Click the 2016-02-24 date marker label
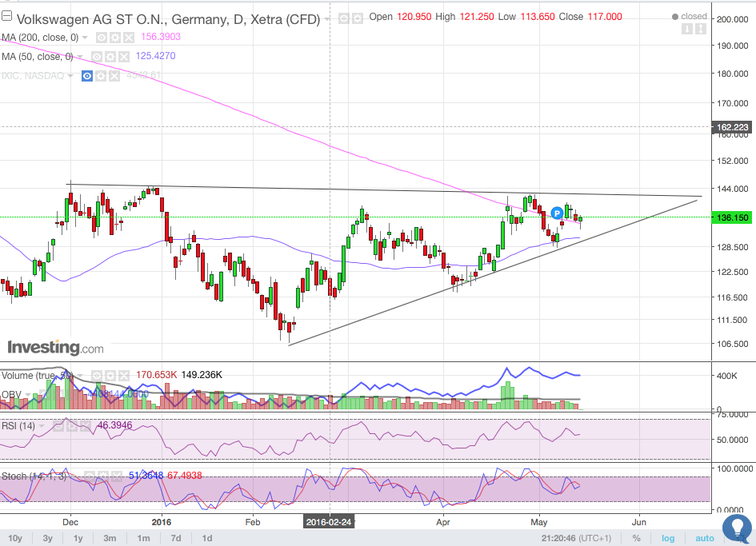The image size is (756, 546). 329,522
